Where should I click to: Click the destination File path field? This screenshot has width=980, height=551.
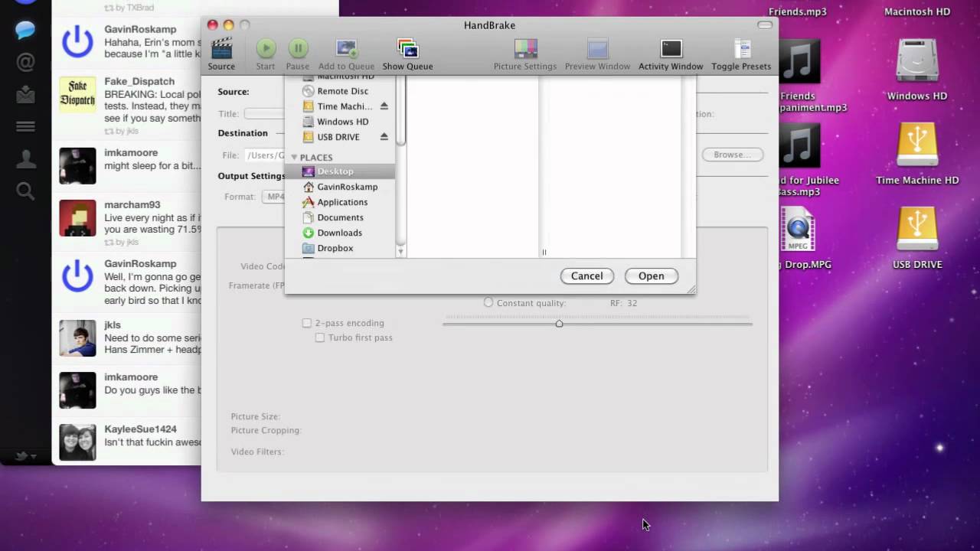(x=265, y=155)
